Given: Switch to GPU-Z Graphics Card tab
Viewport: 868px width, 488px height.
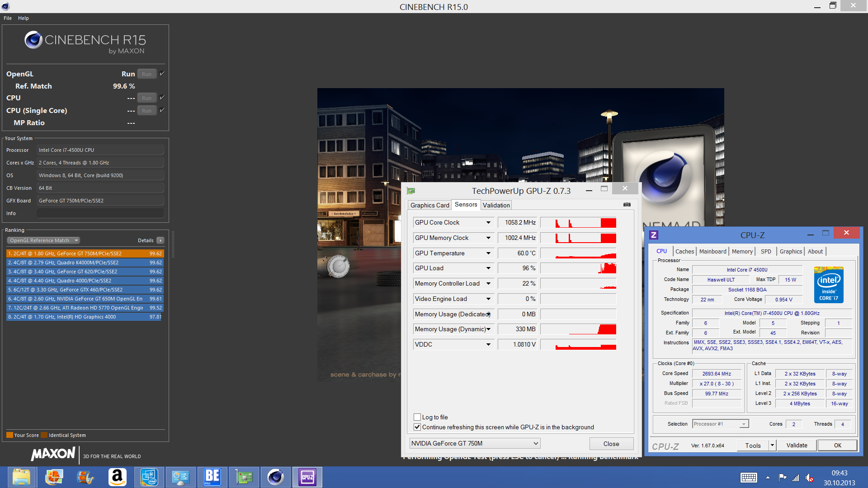Looking at the screenshot, I should click(429, 205).
